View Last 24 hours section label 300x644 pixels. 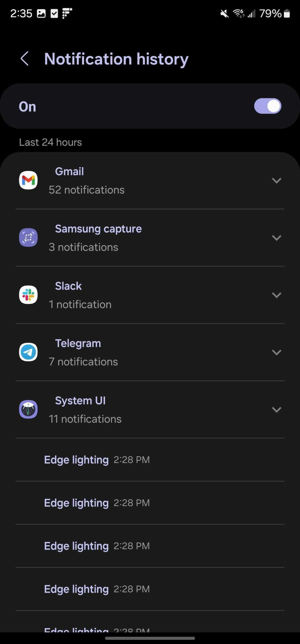tap(50, 142)
